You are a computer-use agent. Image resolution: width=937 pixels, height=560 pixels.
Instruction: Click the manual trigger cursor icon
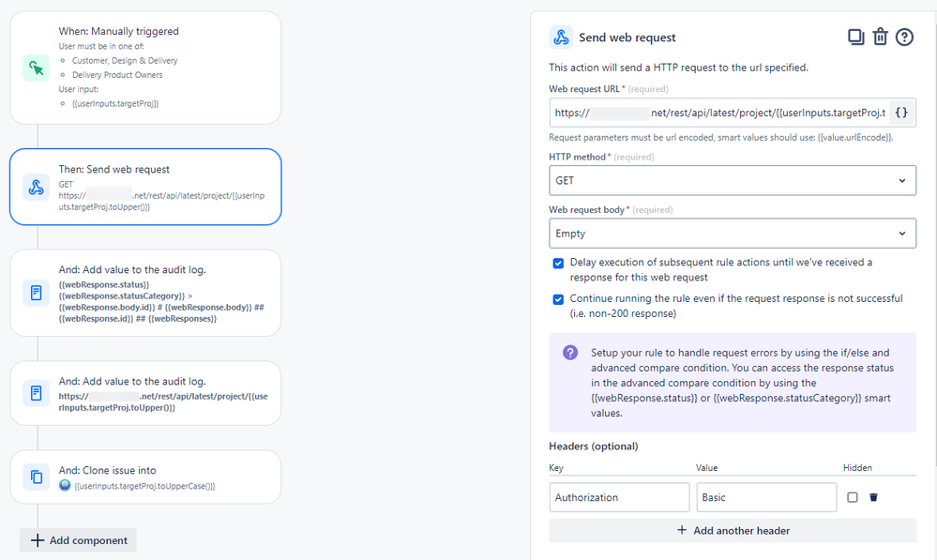[37, 68]
